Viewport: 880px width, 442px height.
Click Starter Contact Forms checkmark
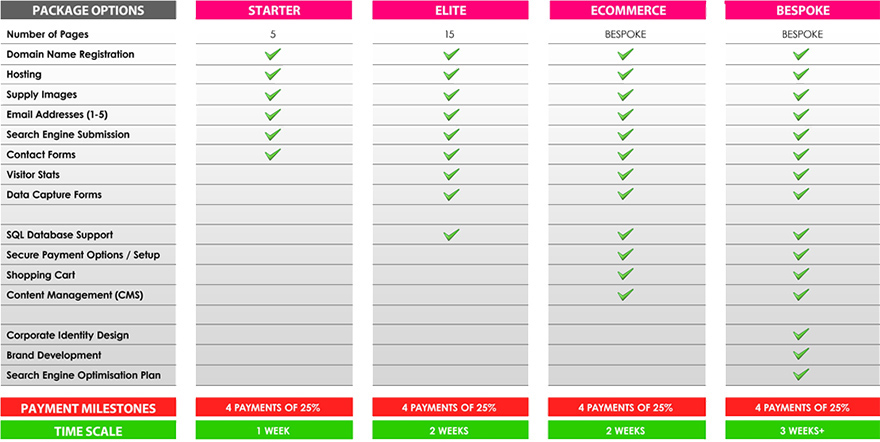tap(273, 154)
